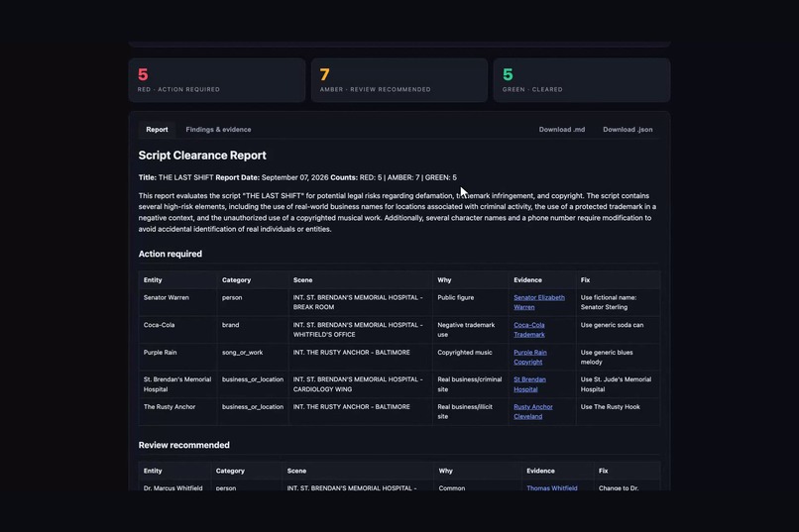Click the Use generic blues melody fix
799x532 pixels.
click(x=619, y=358)
